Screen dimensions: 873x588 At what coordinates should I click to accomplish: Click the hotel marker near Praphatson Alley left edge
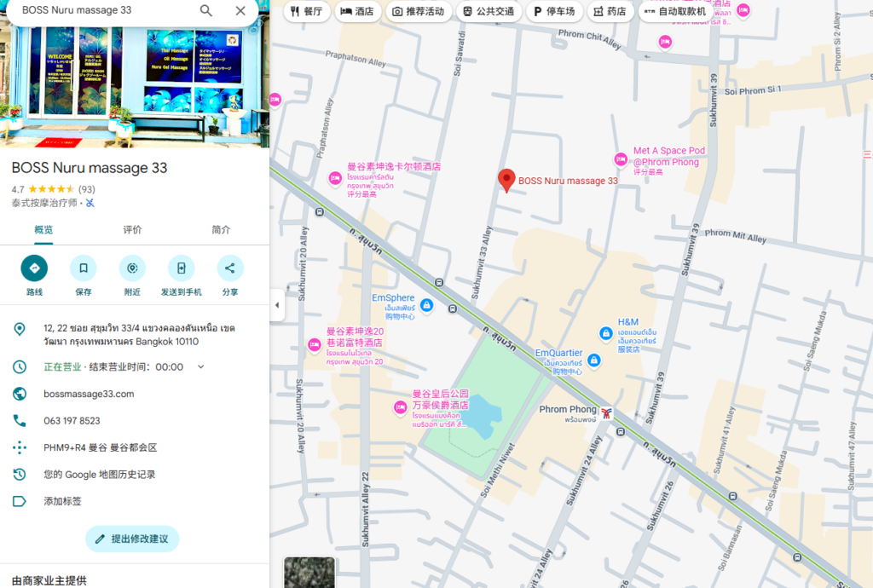click(275, 100)
